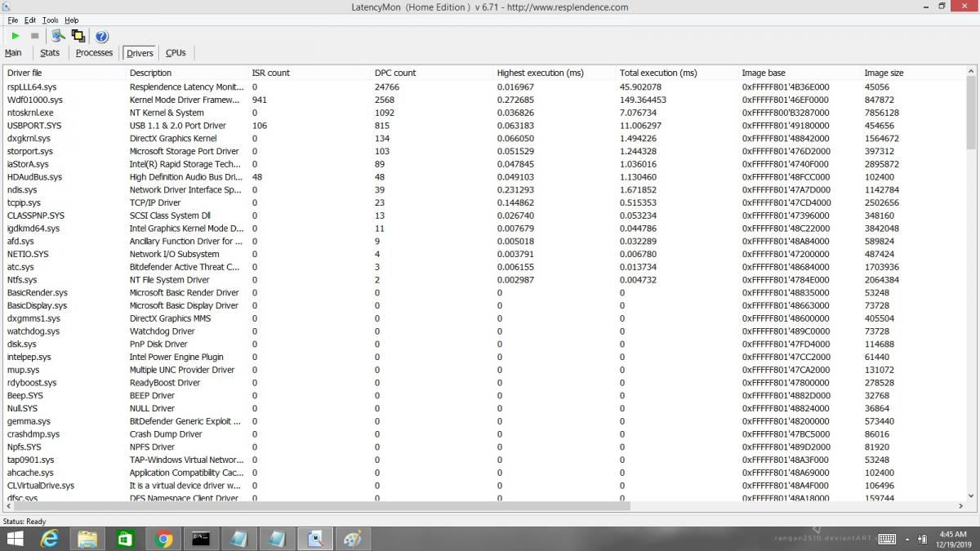Open the Windows Start button
The image size is (980, 551).
[16, 539]
